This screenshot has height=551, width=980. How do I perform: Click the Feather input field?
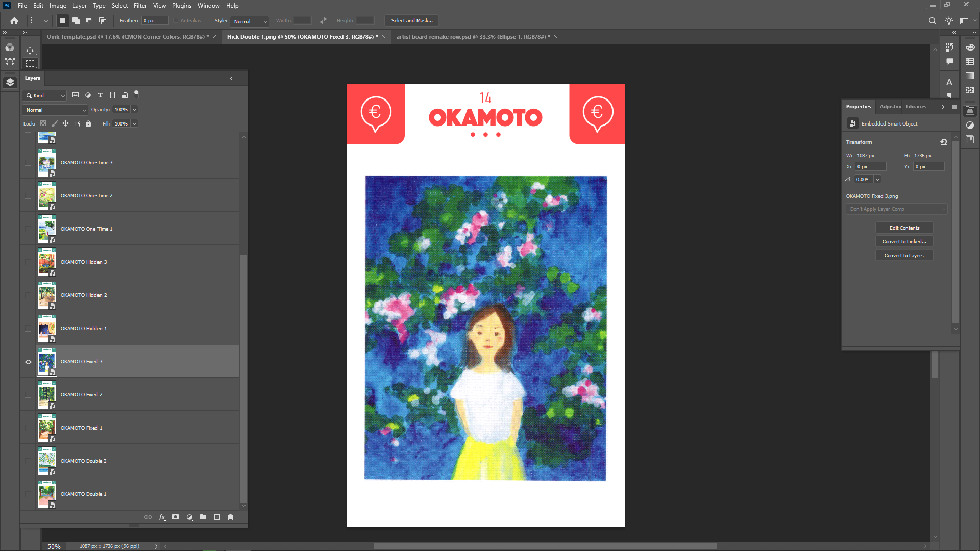155,21
